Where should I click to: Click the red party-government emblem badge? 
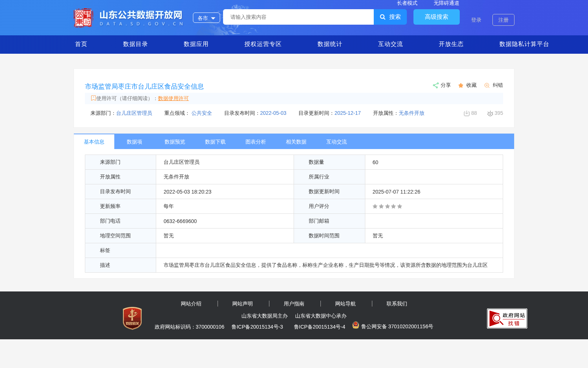[132, 318]
